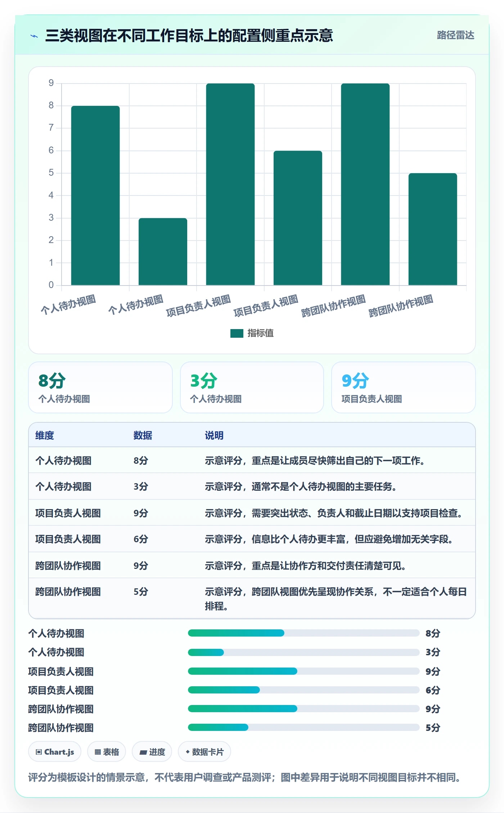Select the chart bar reaching value 6
Screen dimensions: 504x813
click(x=298, y=218)
